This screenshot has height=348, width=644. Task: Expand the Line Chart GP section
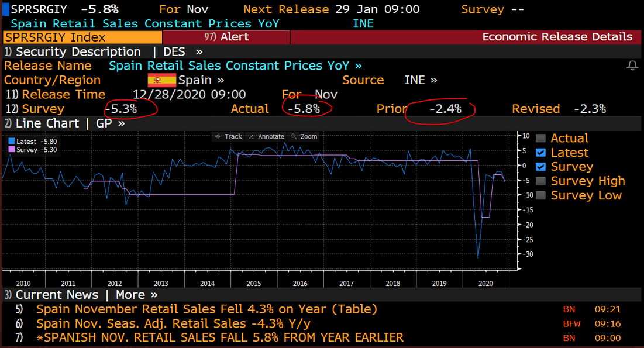click(64, 123)
